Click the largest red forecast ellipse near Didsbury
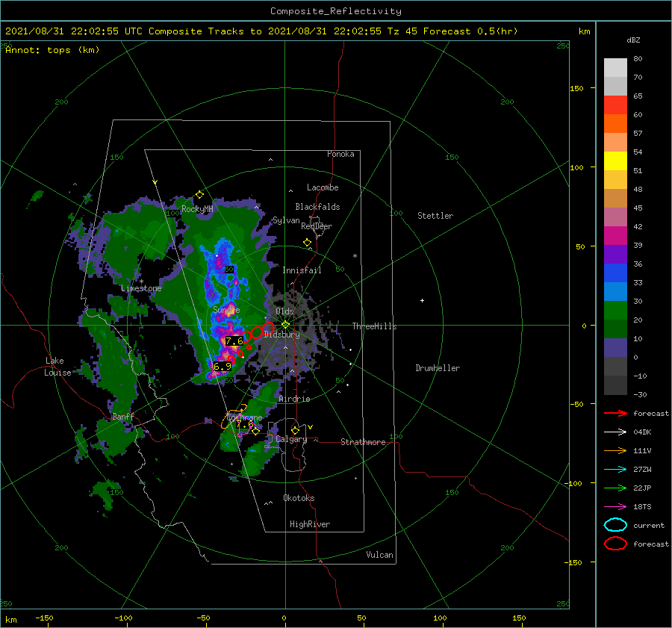 [268, 328]
